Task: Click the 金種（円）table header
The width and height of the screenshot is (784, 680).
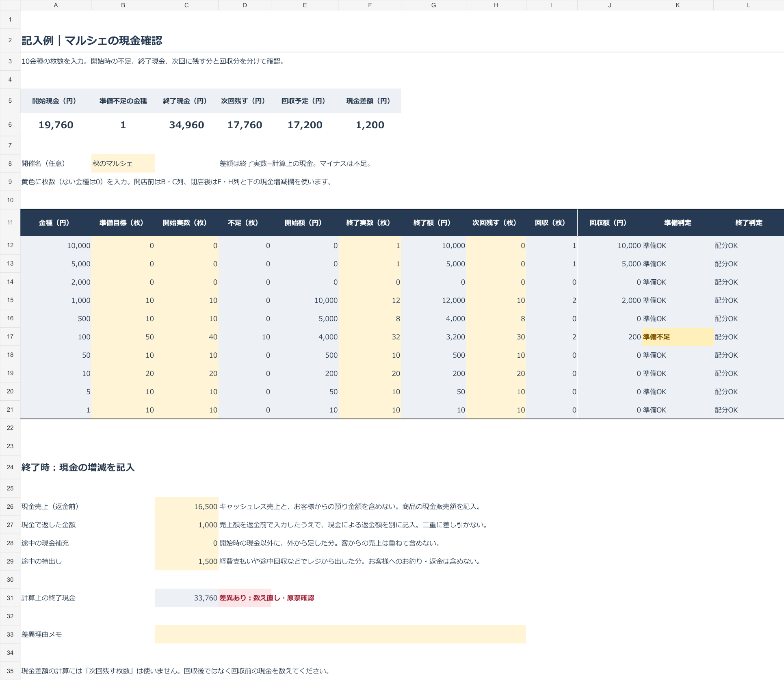Action: click(x=56, y=222)
